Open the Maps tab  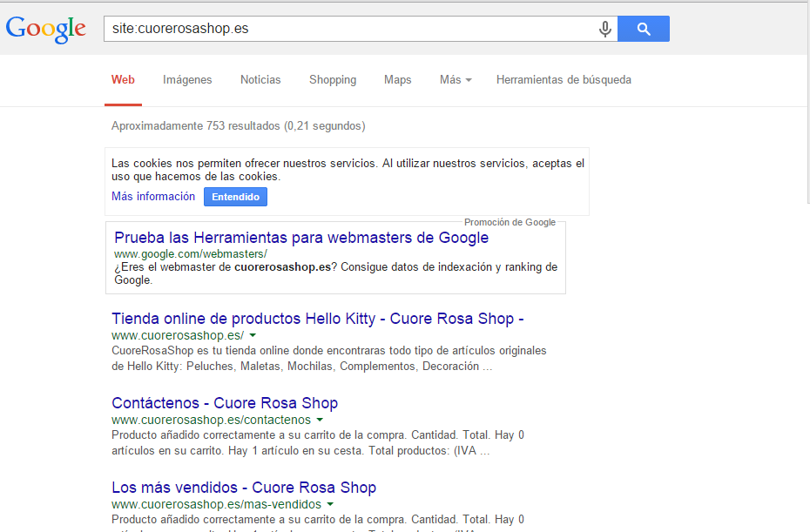398,80
